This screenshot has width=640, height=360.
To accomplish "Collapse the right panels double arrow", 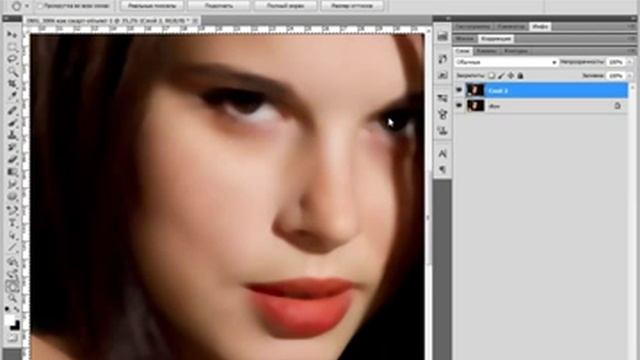I will click(x=633, y=18).
